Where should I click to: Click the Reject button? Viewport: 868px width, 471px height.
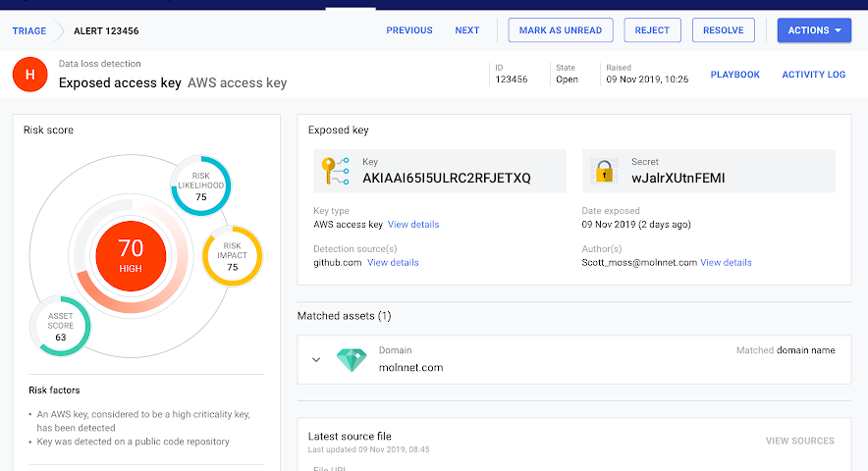tap(652, 30)
